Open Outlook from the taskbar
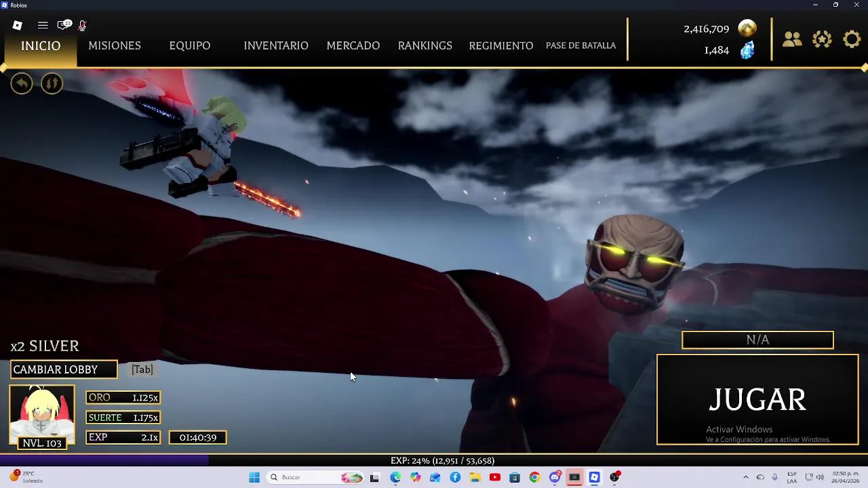 tap(435, 477)
